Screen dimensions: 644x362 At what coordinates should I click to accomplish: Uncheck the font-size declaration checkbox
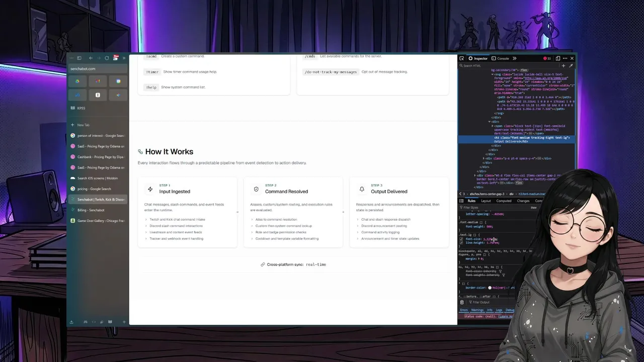pos(461,239)
